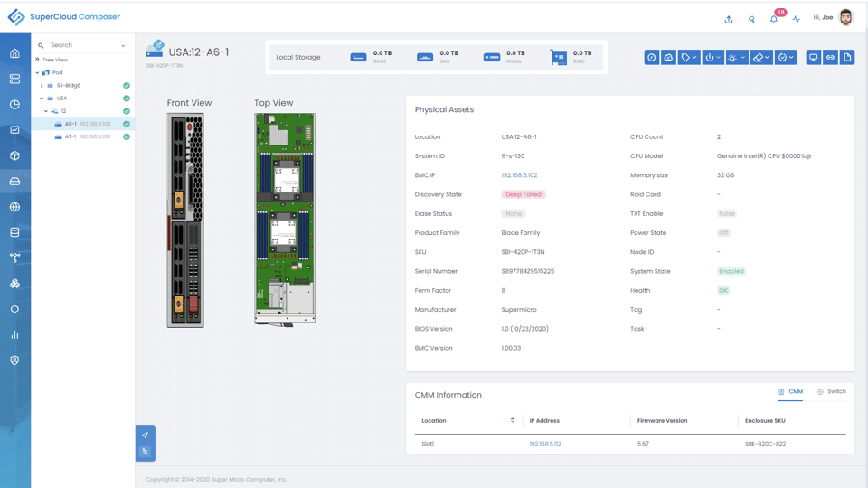Switch to the Switch tab
This screenshot has height=488, width=868.
pyautogui.click(x=832, y=391)
